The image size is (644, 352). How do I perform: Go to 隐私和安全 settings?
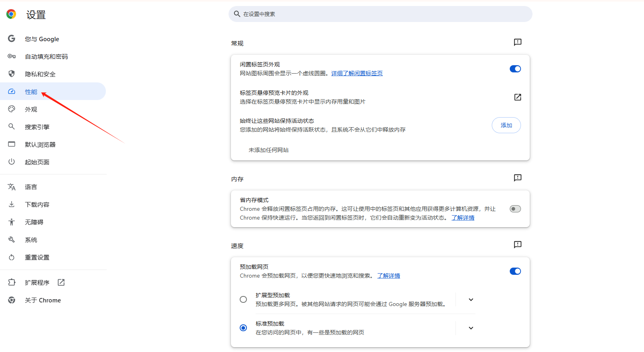pos(53,74)
